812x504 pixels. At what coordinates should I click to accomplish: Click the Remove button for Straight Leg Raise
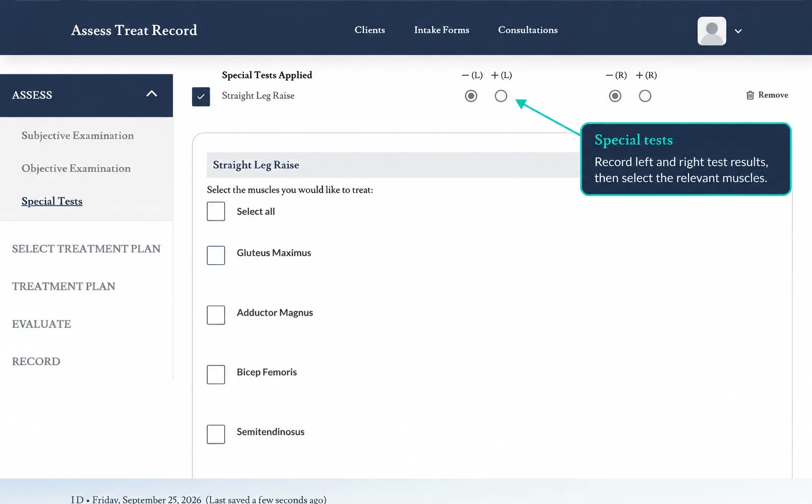(767, 95)
